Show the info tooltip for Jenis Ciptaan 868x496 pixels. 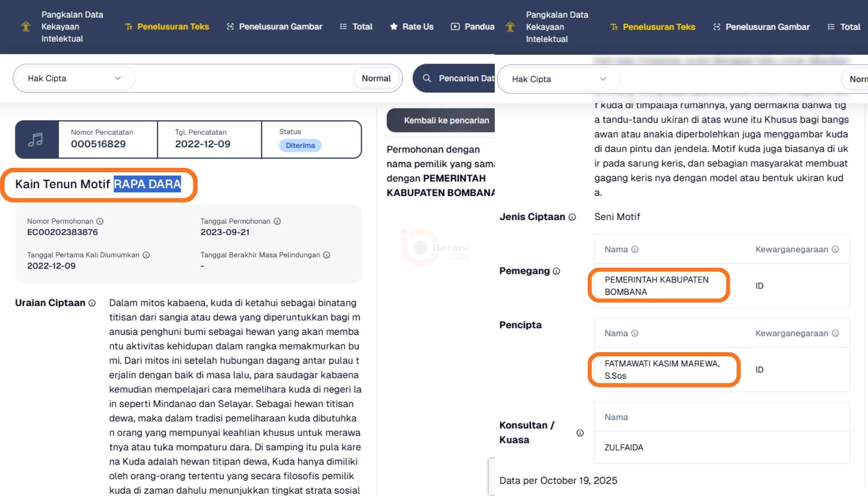572,217
